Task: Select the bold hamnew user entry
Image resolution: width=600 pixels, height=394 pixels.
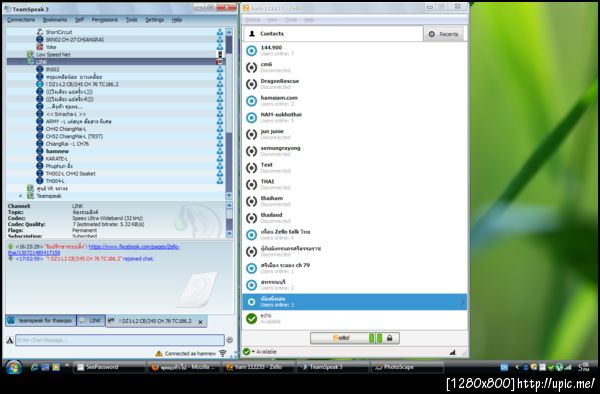Action: tap(57, 151)
